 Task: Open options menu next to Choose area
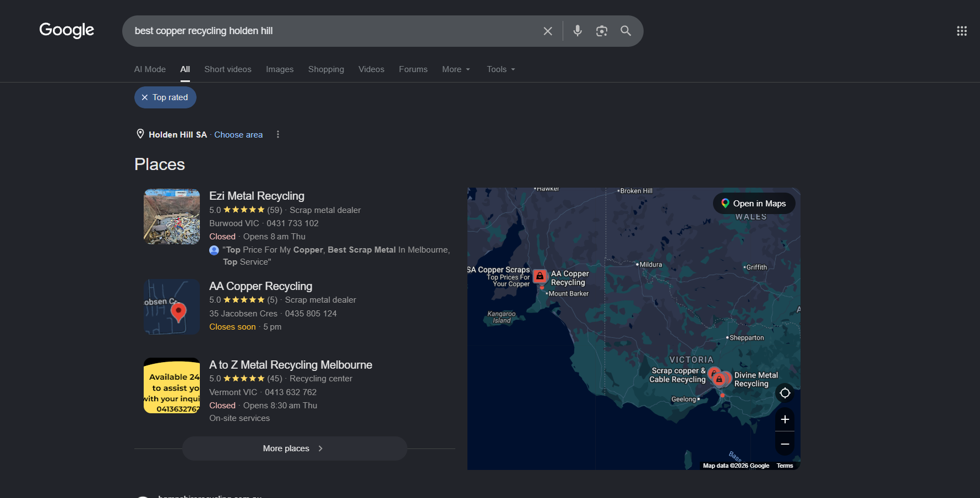pos(278,134)
